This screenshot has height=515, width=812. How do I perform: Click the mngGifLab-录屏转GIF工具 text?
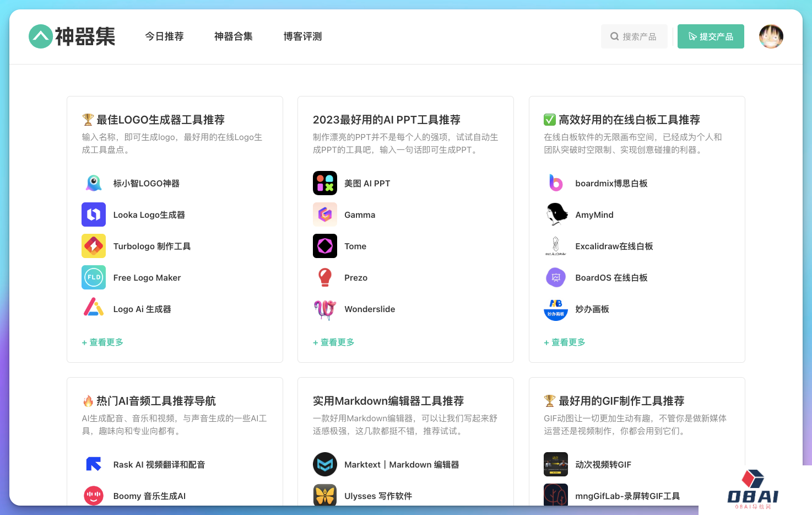click(627, 496)
